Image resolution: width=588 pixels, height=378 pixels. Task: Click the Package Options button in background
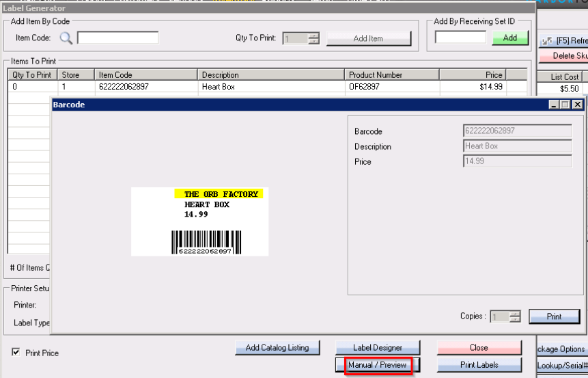click(x=562, y=349)
